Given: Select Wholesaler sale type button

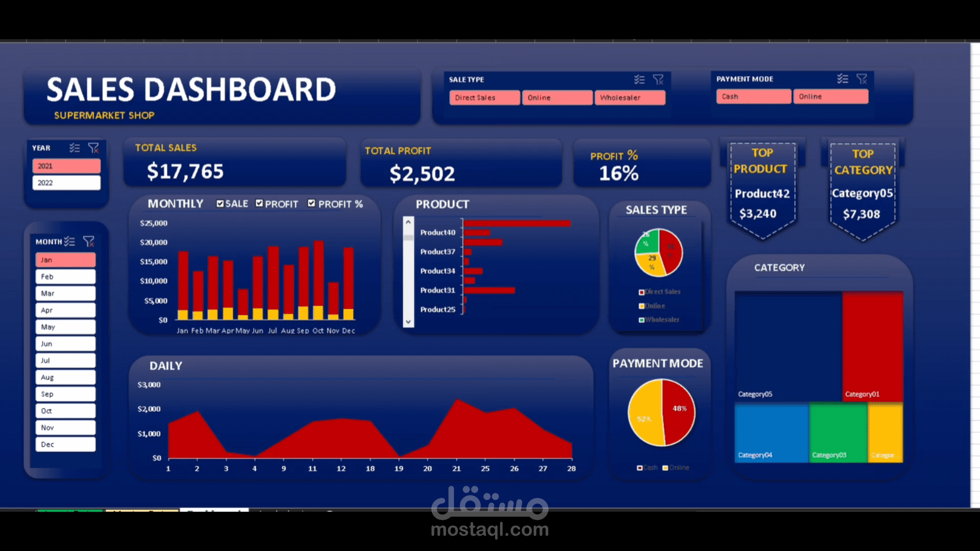Looking at the screenshot, I should (x=631, y=97).
